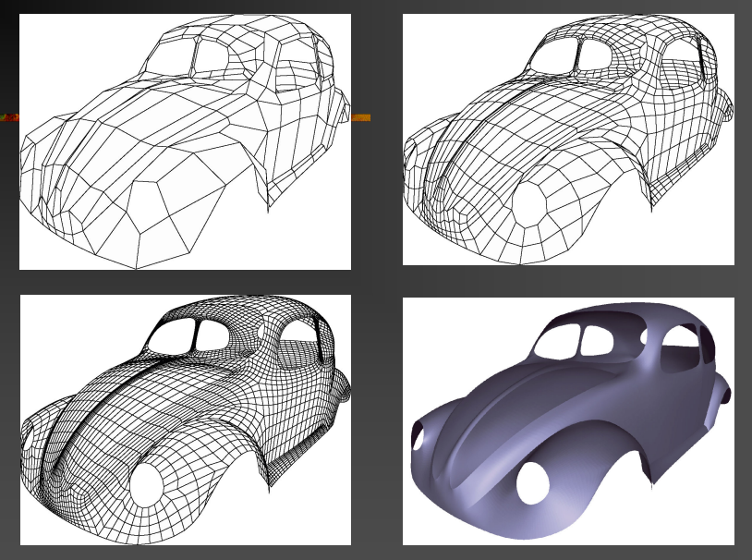
Task: Click the orange strip right of the coarse wireframe
Action: (x=360, y=117)
